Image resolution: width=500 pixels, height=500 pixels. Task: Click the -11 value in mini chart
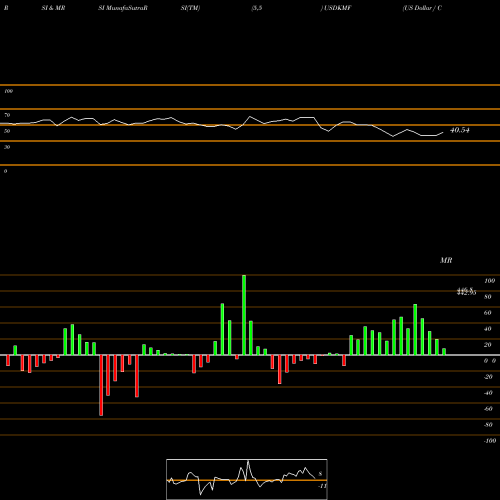point(322,486)
